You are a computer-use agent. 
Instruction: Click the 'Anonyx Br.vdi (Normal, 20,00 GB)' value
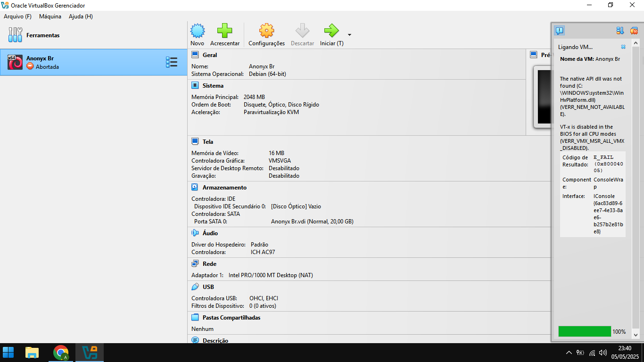[312, 222]
